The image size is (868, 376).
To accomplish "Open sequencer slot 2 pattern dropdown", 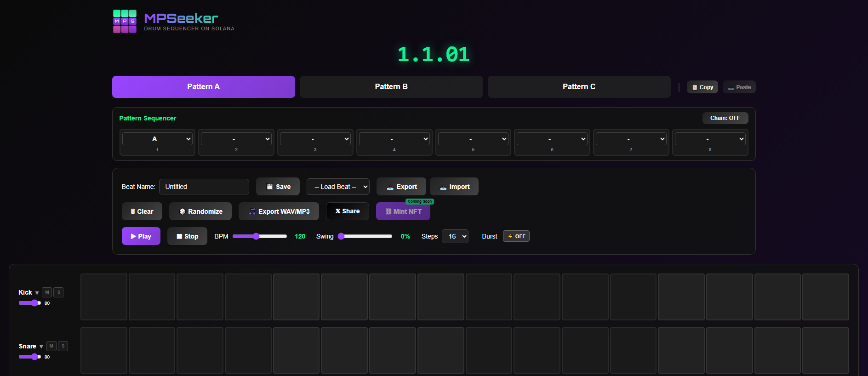I will [x=236, y=139].
